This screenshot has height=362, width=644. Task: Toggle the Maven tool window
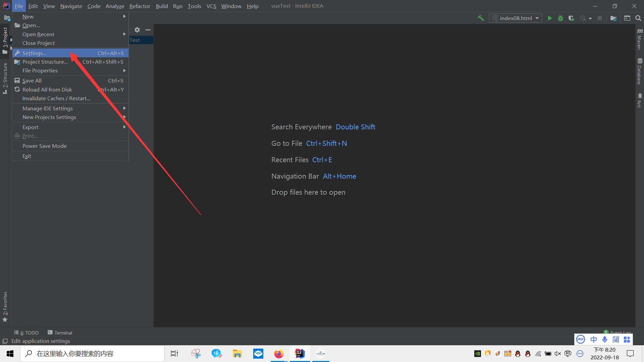coord(639,39)
